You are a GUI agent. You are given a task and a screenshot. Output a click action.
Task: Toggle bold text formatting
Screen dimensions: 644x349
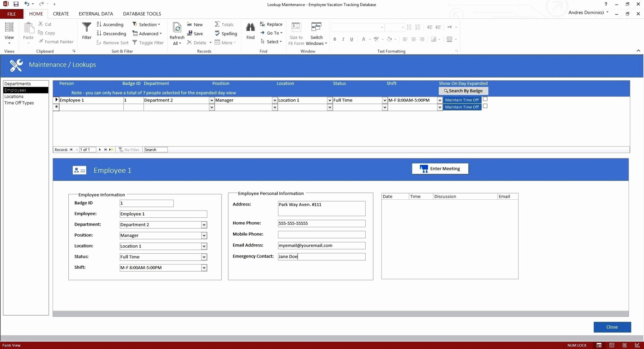coord(334,39)
